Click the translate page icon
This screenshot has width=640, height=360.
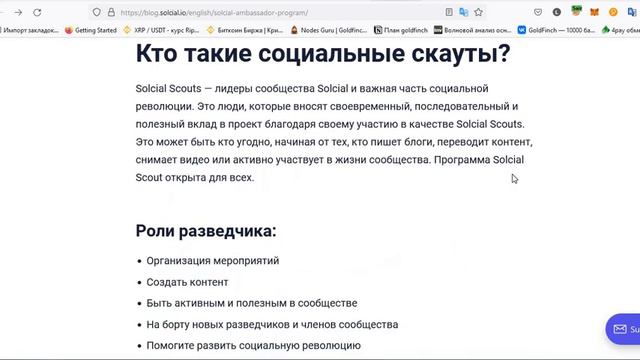[464, 12]
